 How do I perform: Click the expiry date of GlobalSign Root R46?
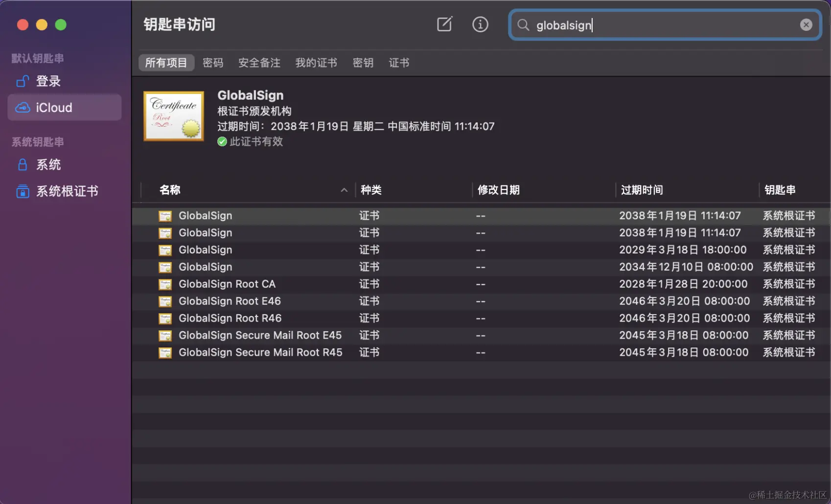coord(685,319)
